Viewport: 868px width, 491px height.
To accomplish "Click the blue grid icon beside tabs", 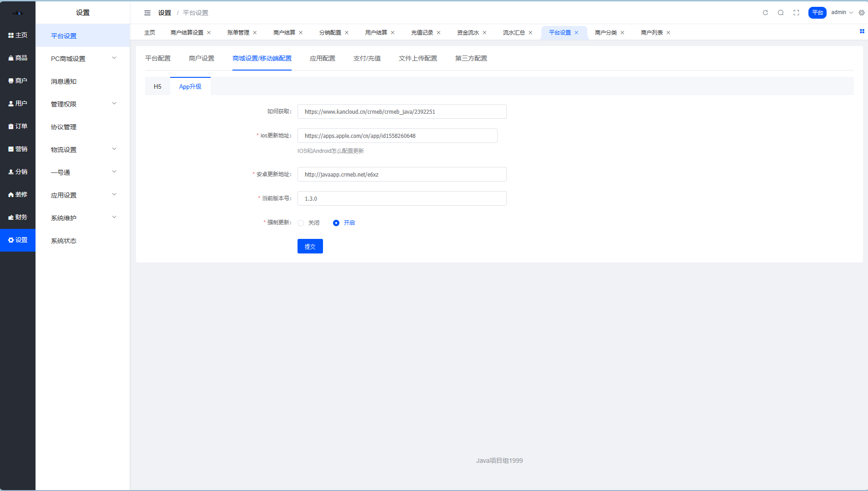I will (862, 31).
